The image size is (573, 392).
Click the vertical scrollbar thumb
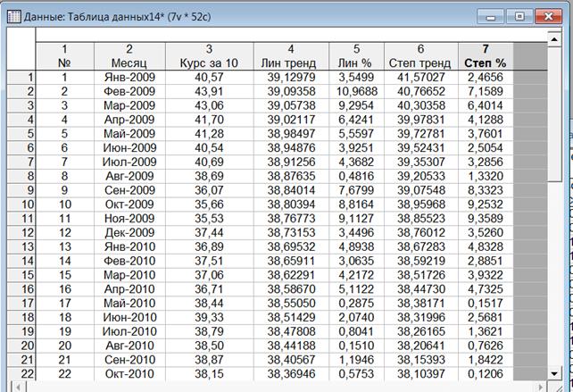pos(554,113)
